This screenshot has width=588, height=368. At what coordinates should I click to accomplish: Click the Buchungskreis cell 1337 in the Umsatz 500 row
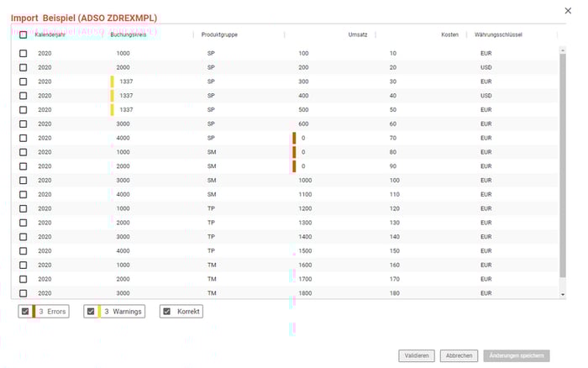[x=126, y=110]
